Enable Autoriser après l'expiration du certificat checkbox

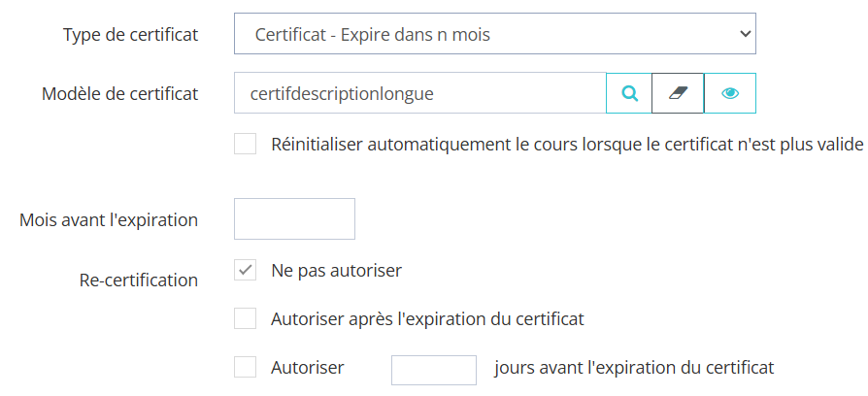pos(246,318)
